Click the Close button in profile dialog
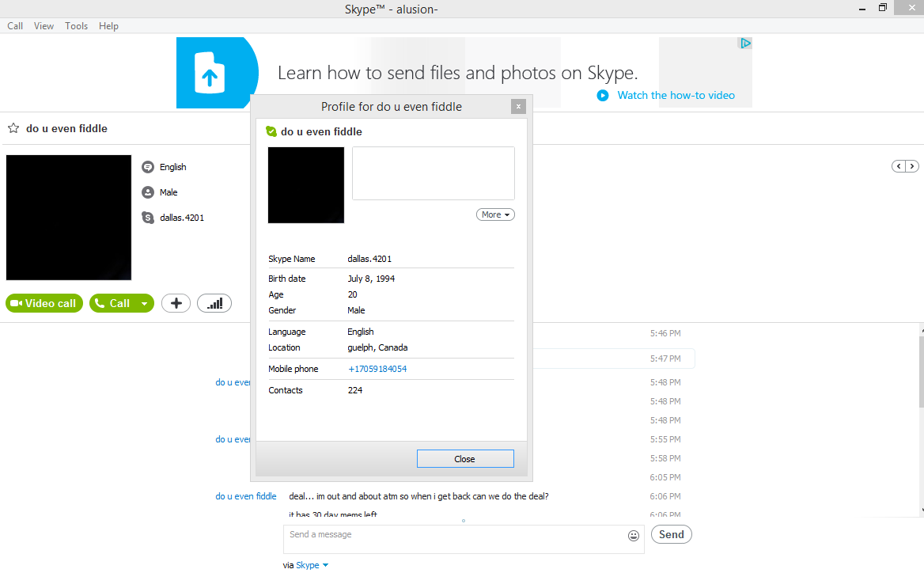 [465, 458]
